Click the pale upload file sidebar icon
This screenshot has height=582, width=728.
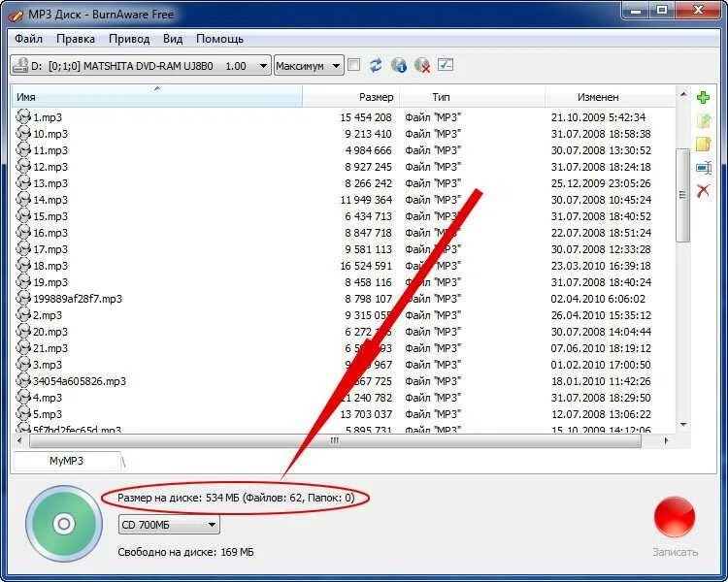[703, 120]
